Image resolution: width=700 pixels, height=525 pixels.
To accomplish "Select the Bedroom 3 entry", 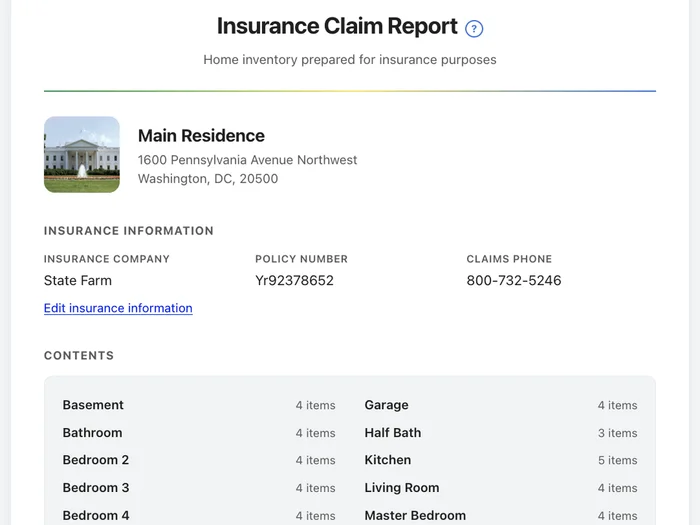I will (199, 488).
